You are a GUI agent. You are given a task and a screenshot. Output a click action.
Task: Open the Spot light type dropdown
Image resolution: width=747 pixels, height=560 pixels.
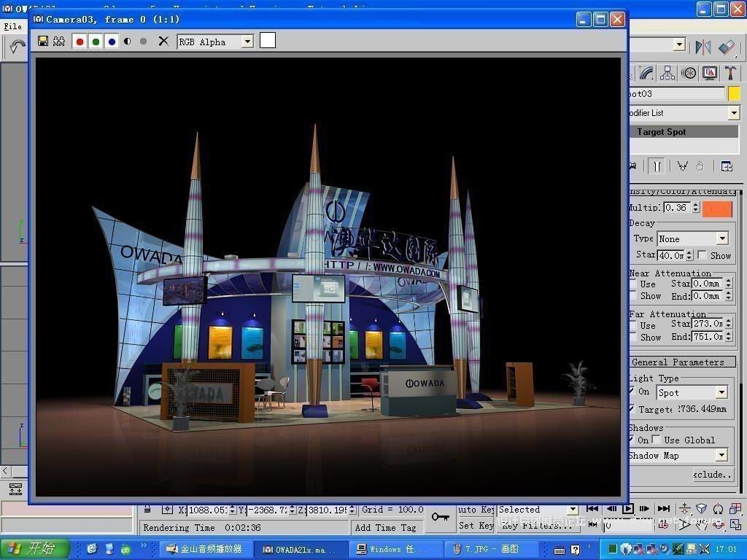pos(721,392)
